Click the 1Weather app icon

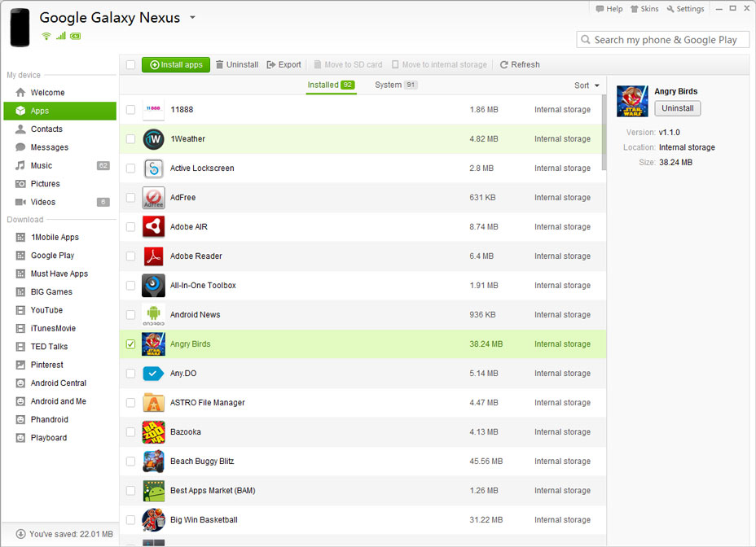pos(153,139)
